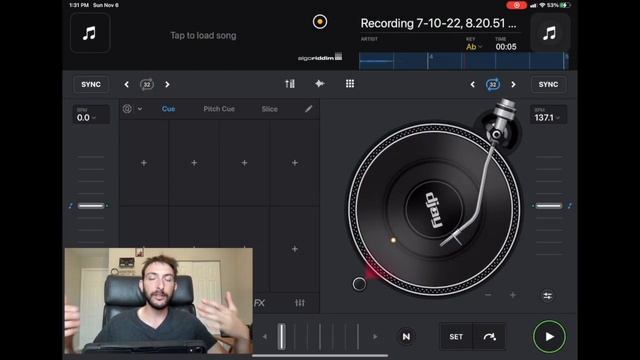Toggle the 00:05 time display
This screenshot has width=640, height=360.
point(506,47)
